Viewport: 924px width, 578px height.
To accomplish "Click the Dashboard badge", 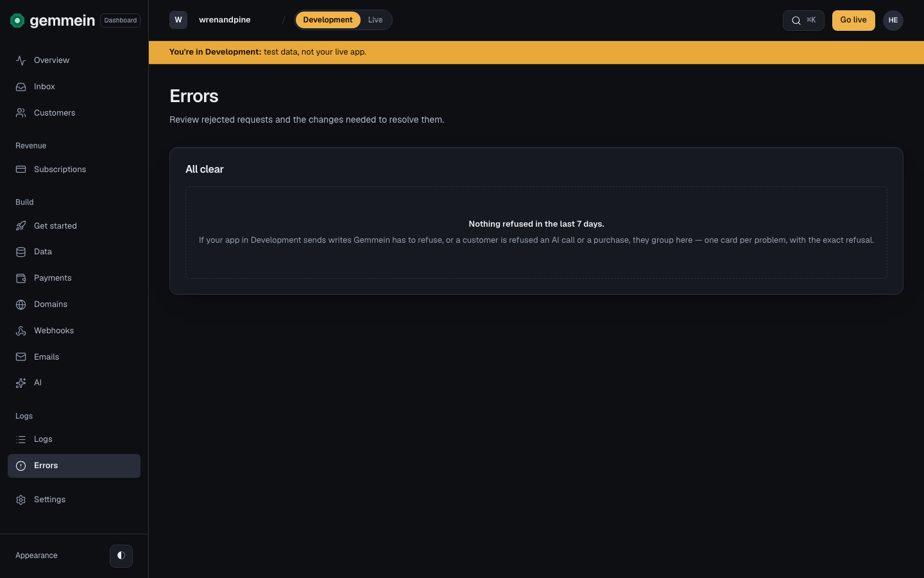I will click(121, 21).
